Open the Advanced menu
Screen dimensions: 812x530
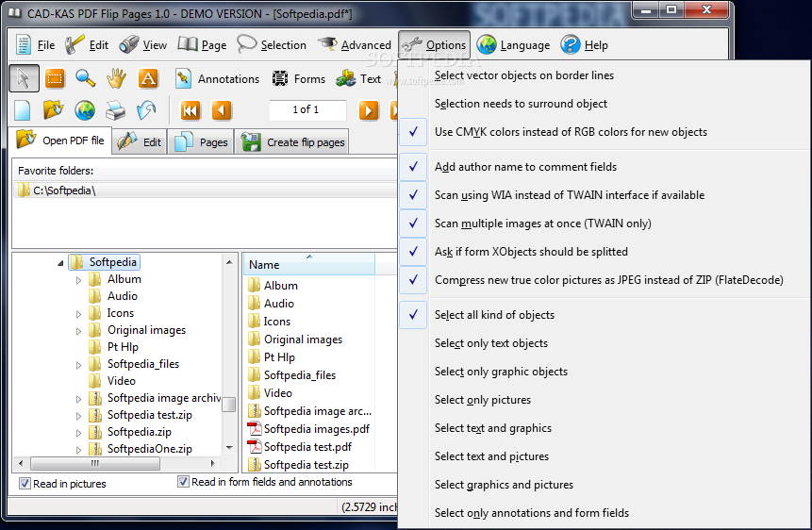(355, 45)
